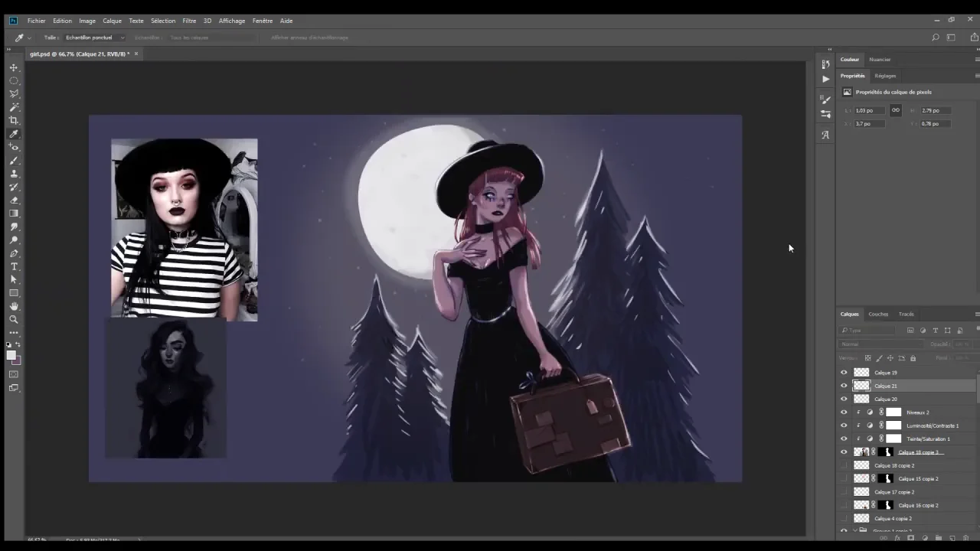Open the Calque menu
This screenshot has height=551, width=980.
pos(112,21)
